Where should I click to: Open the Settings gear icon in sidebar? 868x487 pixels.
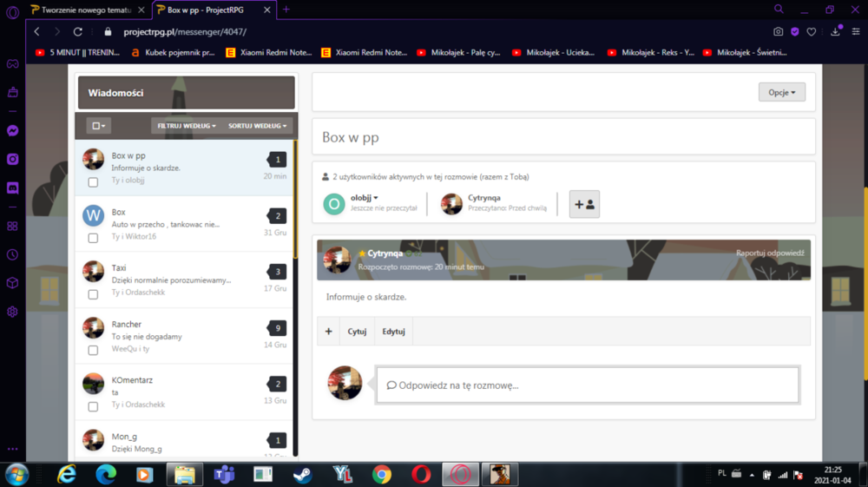(x=13, y=312)
